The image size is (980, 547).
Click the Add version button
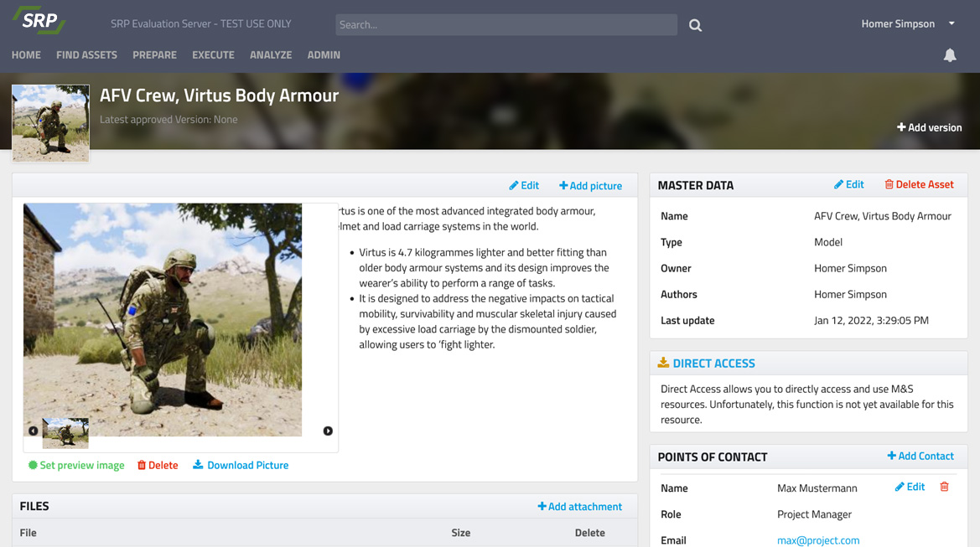tap(930, 127)
